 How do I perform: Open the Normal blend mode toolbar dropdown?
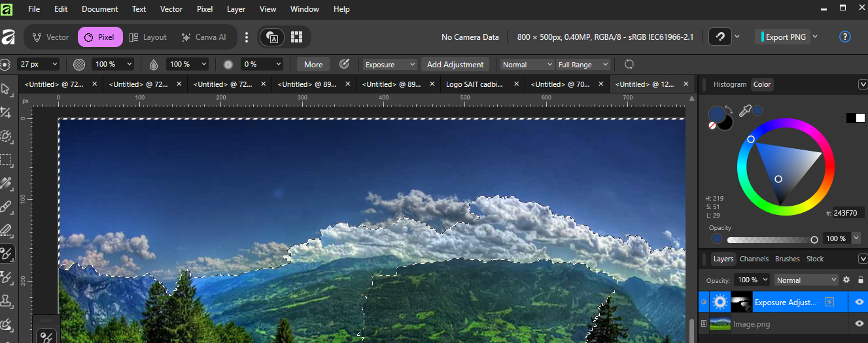pyautogui.click(x=527, y=65)
